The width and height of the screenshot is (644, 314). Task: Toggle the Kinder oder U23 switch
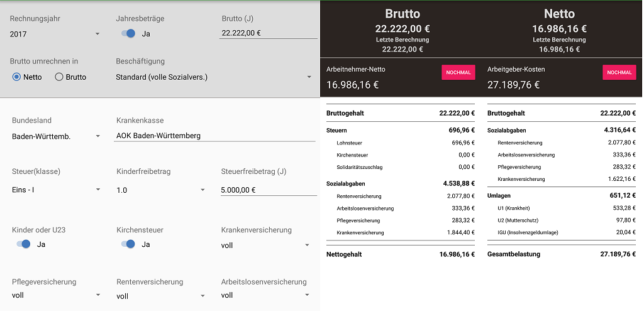(x=24, y=244)
